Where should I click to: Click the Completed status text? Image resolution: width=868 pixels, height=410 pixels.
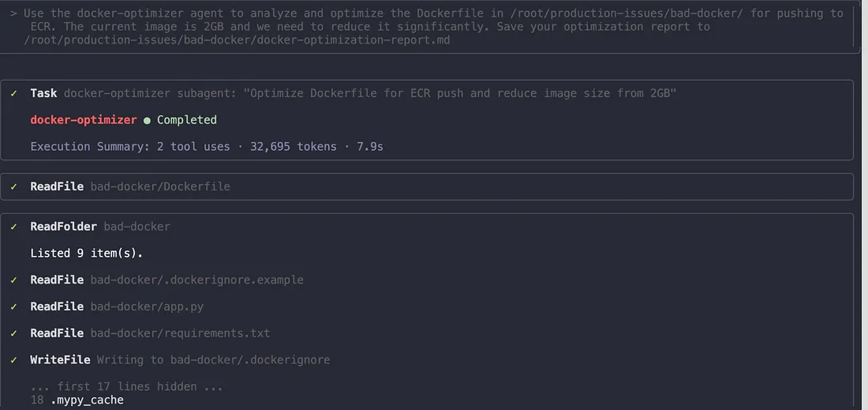click(186, 119)
